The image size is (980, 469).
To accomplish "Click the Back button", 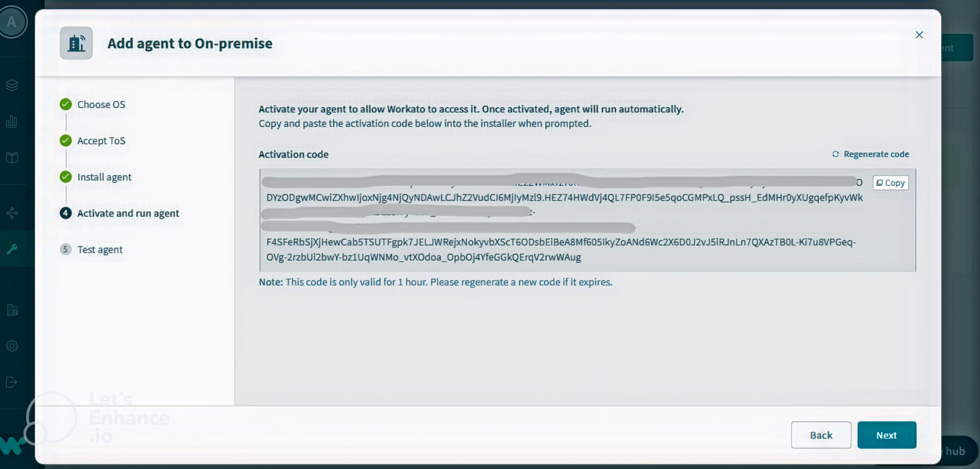I will point(821,435).
